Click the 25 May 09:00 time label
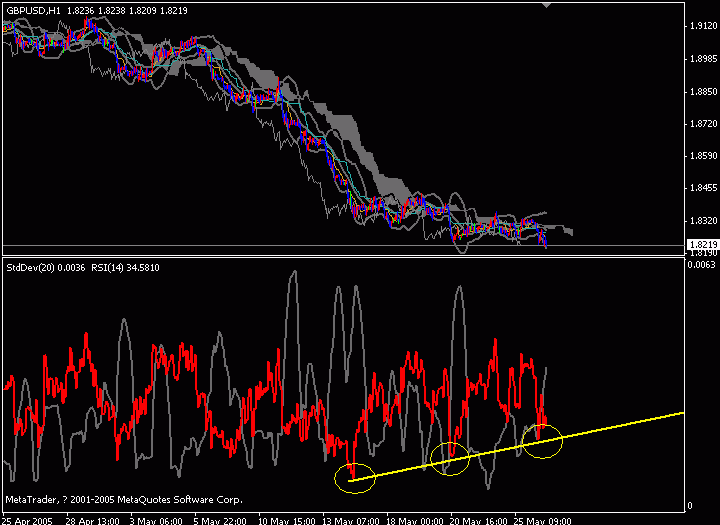720x525 pixels. click(543, 521)
